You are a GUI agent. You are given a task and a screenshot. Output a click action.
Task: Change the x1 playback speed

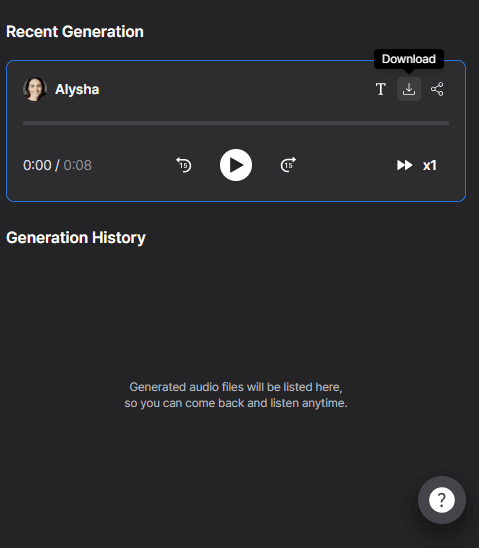point(430,165)
